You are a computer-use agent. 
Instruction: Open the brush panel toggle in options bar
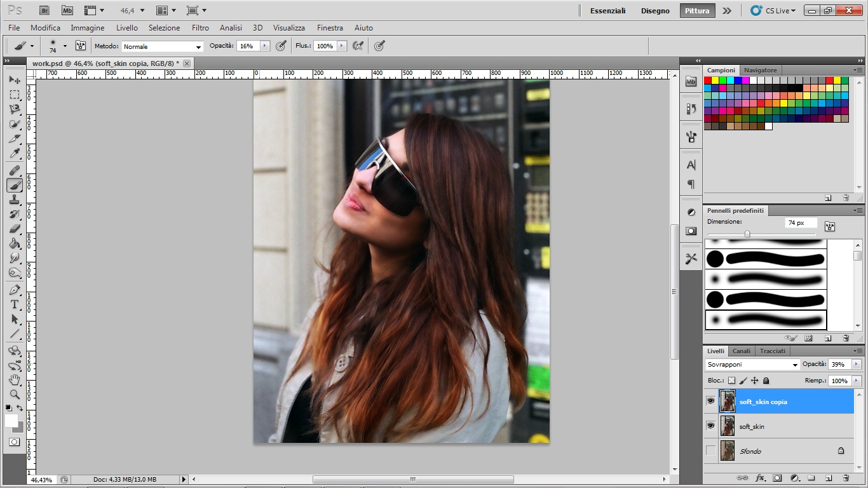pyautogui.click(x=81, y=46)
